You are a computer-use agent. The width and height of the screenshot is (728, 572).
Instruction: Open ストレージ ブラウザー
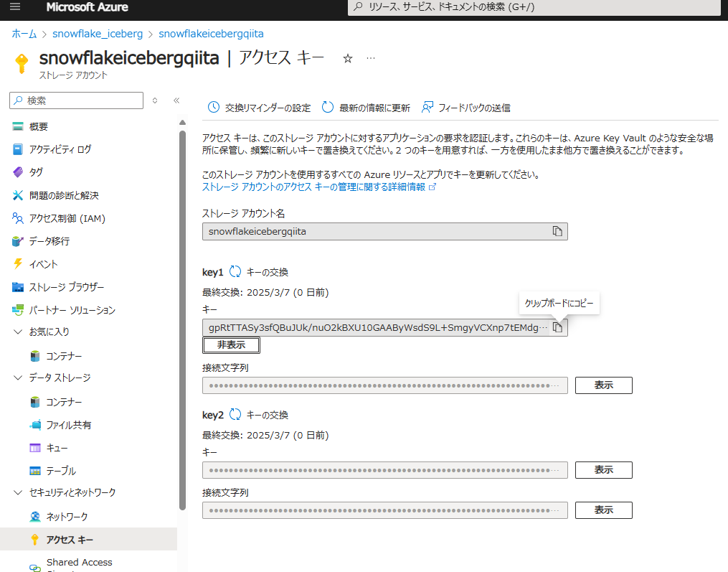[x=88, y=287]
